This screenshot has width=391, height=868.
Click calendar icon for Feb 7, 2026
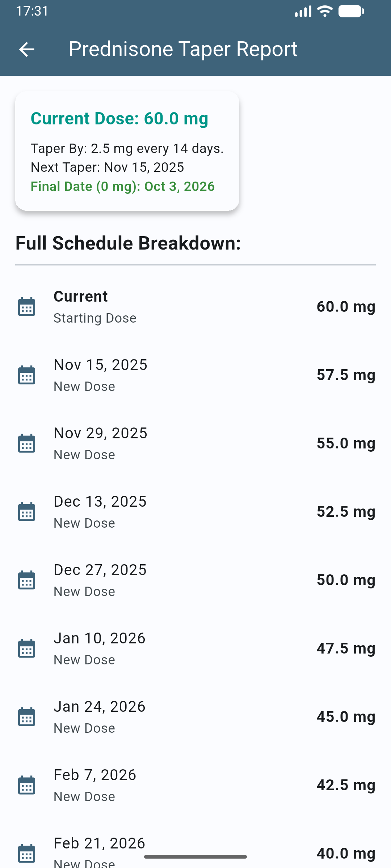pos(26,785)
